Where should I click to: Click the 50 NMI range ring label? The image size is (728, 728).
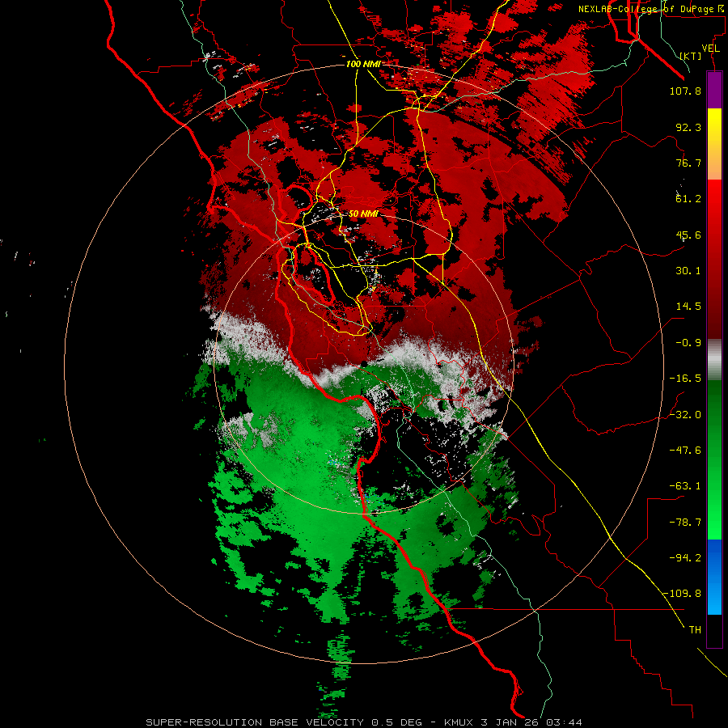pos(363,214)
